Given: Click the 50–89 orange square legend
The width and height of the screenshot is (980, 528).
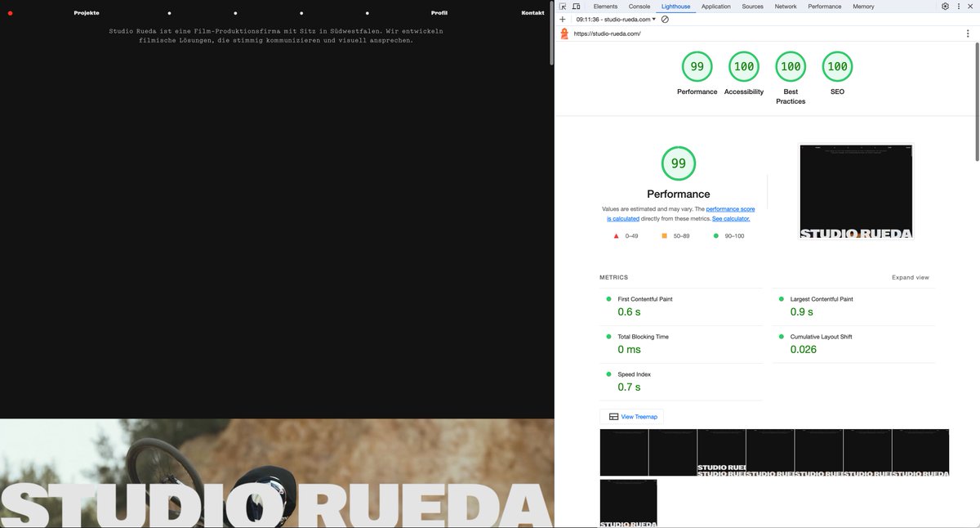Looking at the screenshot, I should click(675, 235).
